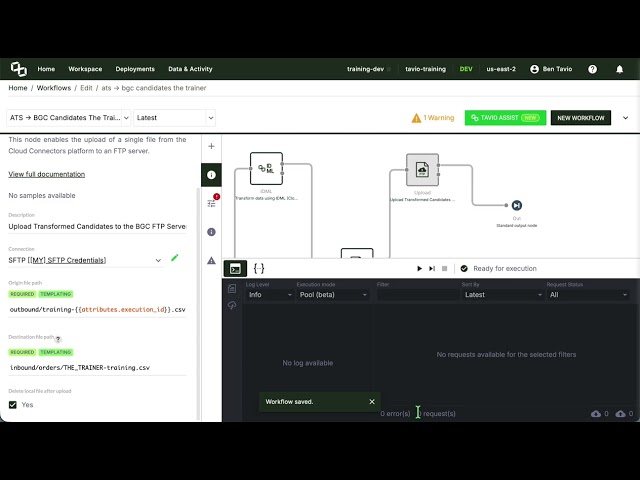Image resolution: width=640 pixels, height=480 pixels.
Task: Click the warning triangle sidebar icon
Action: coord(211,260)
